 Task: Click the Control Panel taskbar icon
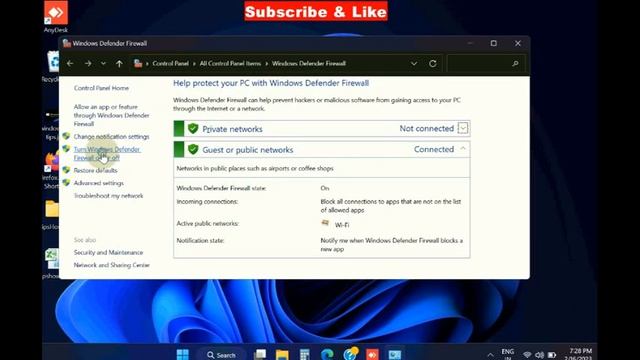tap(395, 354)
